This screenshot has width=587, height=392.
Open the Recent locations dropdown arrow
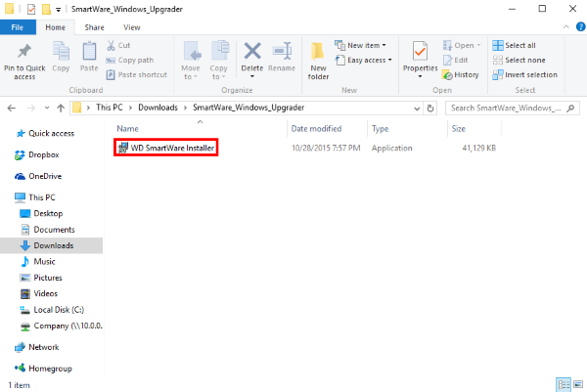[47, 109]
